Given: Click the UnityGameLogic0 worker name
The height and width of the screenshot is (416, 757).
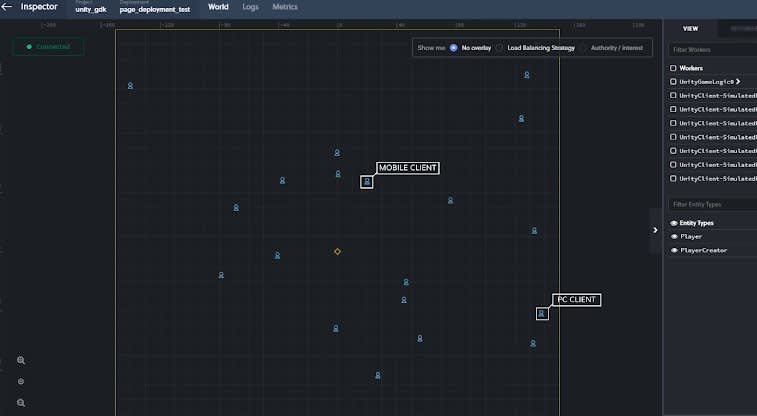Looking at the screenshot, I should click(x=706, y=82).
